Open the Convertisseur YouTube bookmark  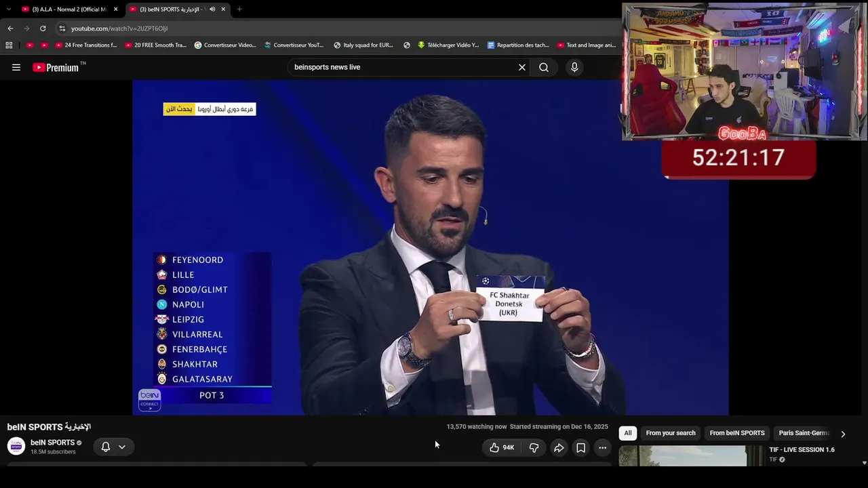(x=294, y=45)
